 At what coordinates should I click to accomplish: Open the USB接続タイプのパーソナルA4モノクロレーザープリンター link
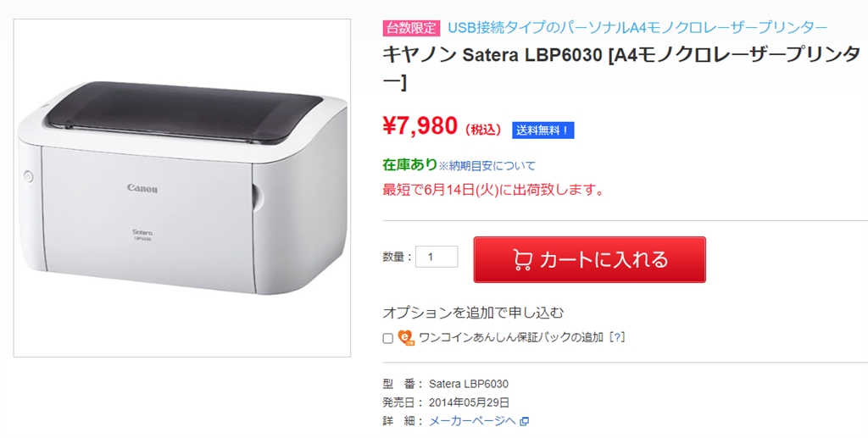[x=637, y=27]
